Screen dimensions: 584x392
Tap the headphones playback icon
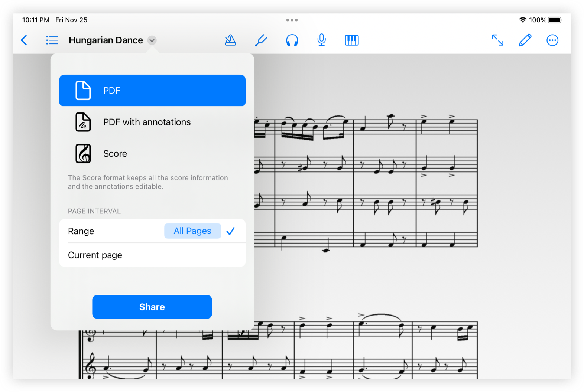292,40
